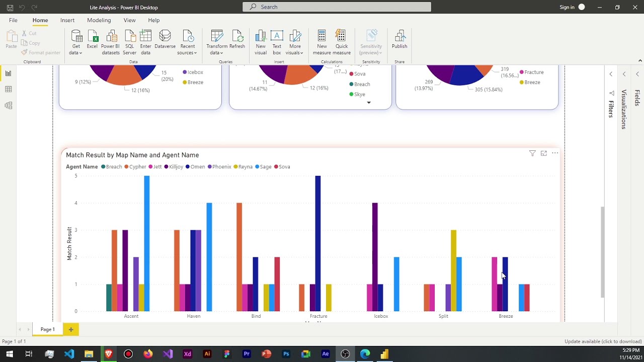Open More options on bar chart
The width and height of the screenshot is (644, 362).
pos(555,153)
